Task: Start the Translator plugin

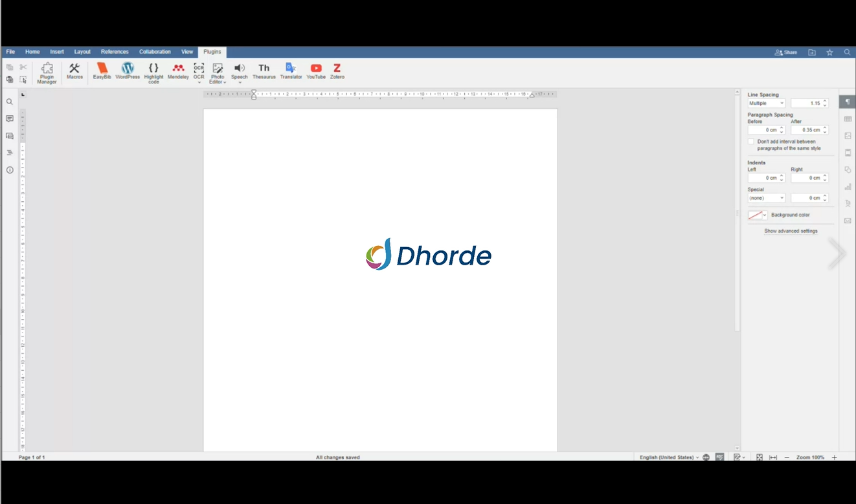Action: 291,71
